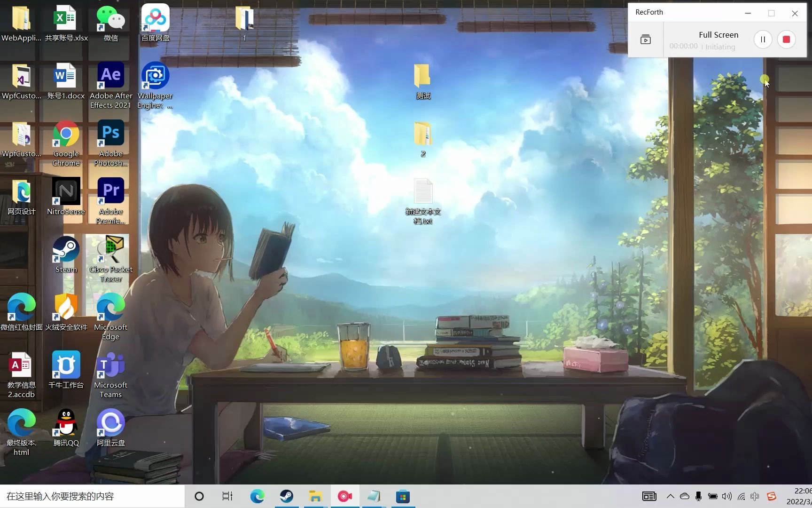The image size is (812, 508).
Task: Select the 最终版本.html file
Action: point(21,433)
